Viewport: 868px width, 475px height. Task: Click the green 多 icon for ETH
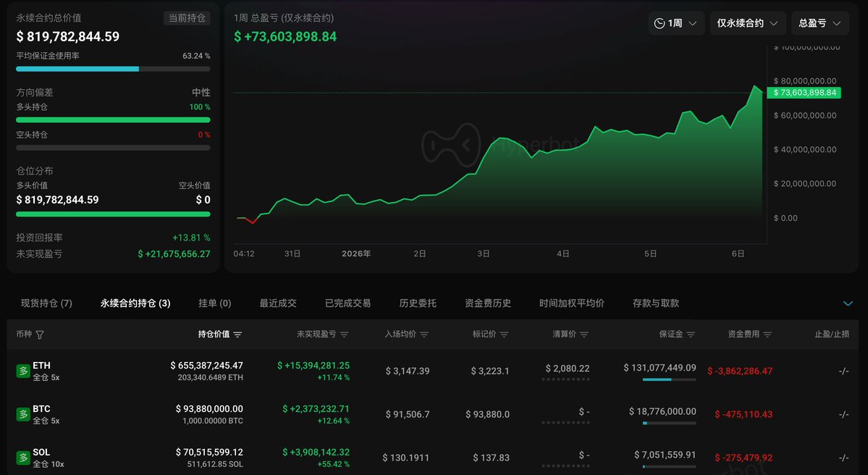coord(23,371)
